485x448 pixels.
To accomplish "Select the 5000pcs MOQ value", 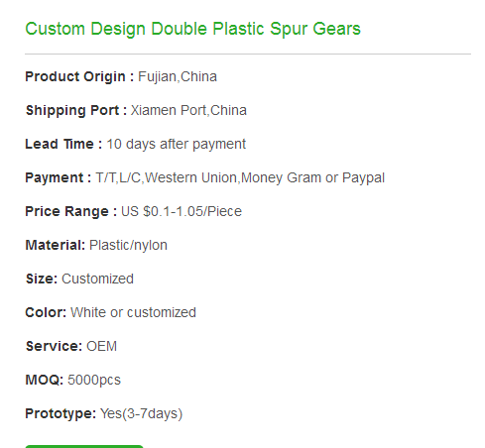I will point(94,381).
